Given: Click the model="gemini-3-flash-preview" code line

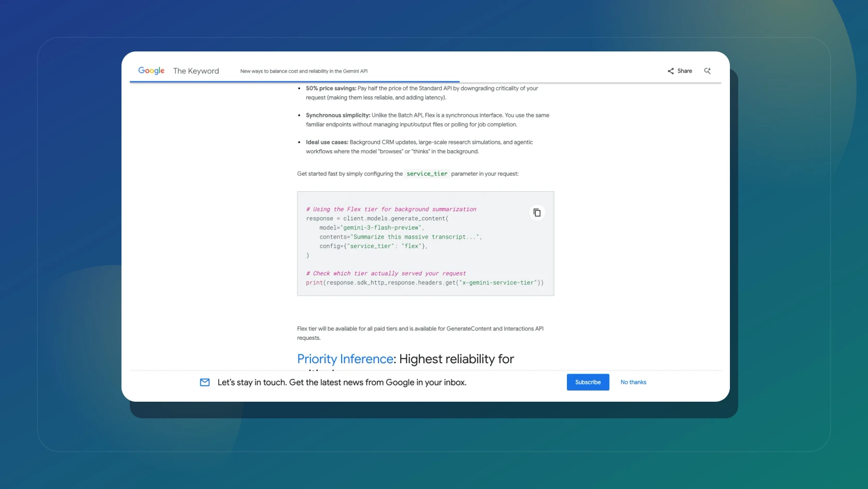Looking at the screenshot, I should pyautogui.click(x=372, y=228).
